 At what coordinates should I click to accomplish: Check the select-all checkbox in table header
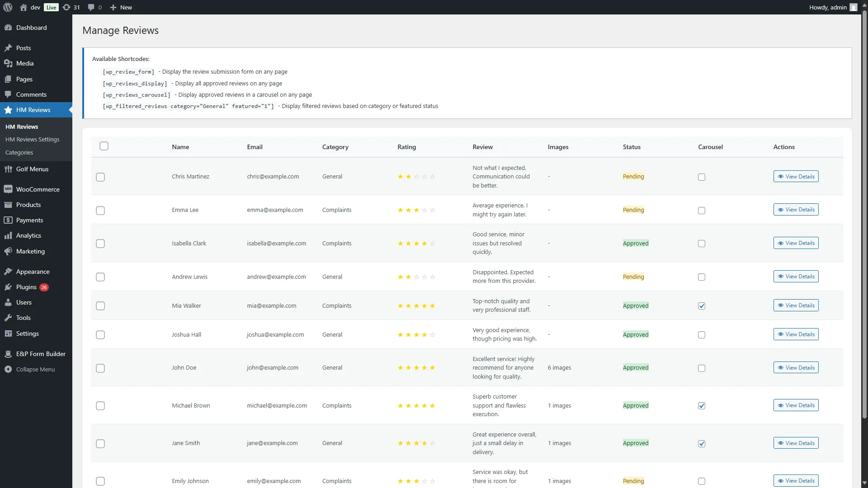pos(104,146)
